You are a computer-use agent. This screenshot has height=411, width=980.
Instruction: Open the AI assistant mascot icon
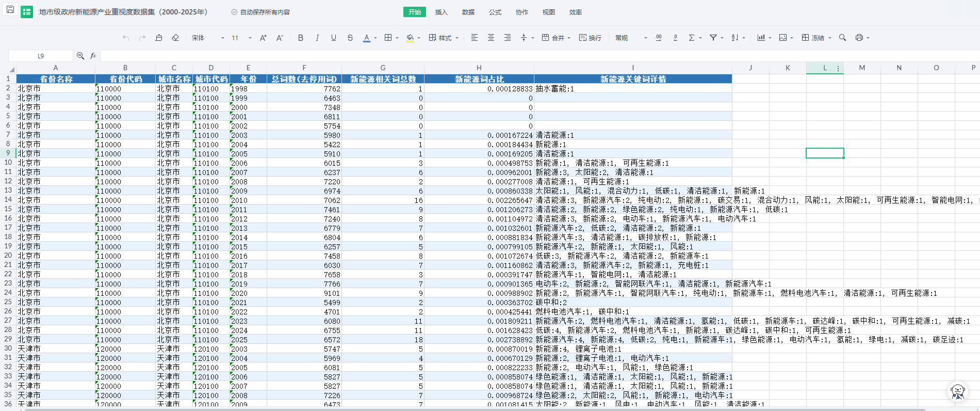coord(958,392)
